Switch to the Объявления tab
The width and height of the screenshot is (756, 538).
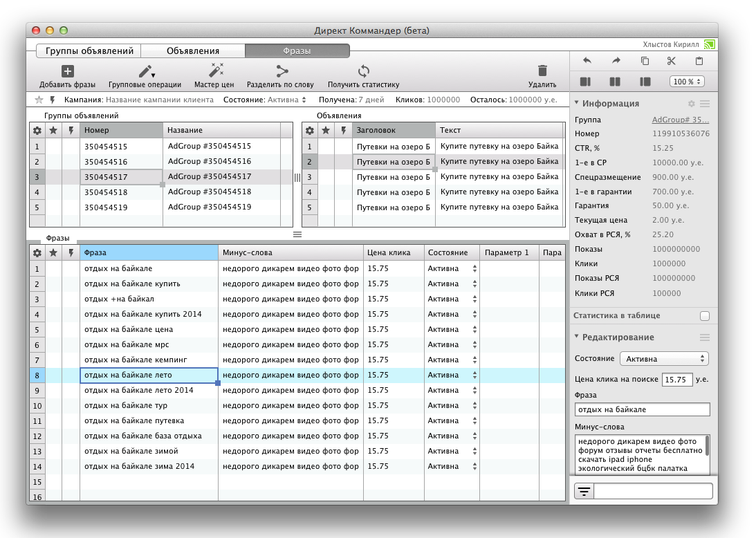(193, 51)
